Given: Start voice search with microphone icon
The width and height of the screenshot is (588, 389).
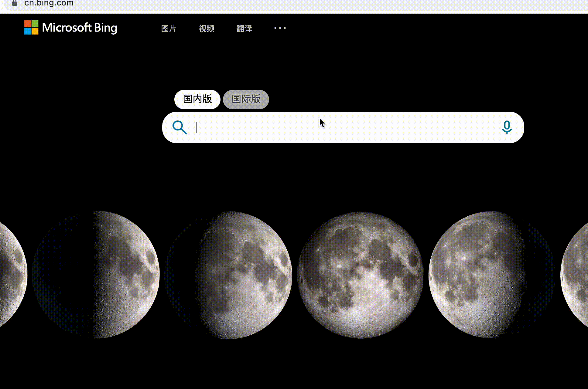Looking at the screenshot, I should tap(507, 127).
